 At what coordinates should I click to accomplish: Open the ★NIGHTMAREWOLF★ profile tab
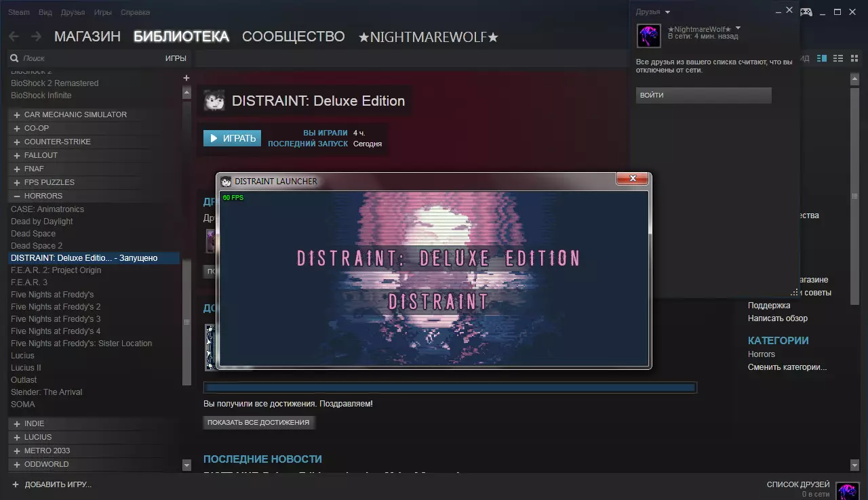(x=429, y=37)
